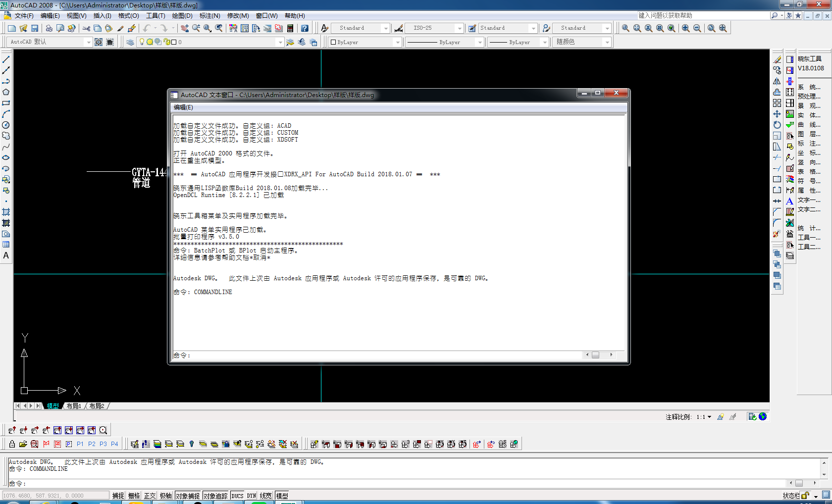Toggle the DUCS status button
This screenshot has height=504, width=832.
pos(237,496)
